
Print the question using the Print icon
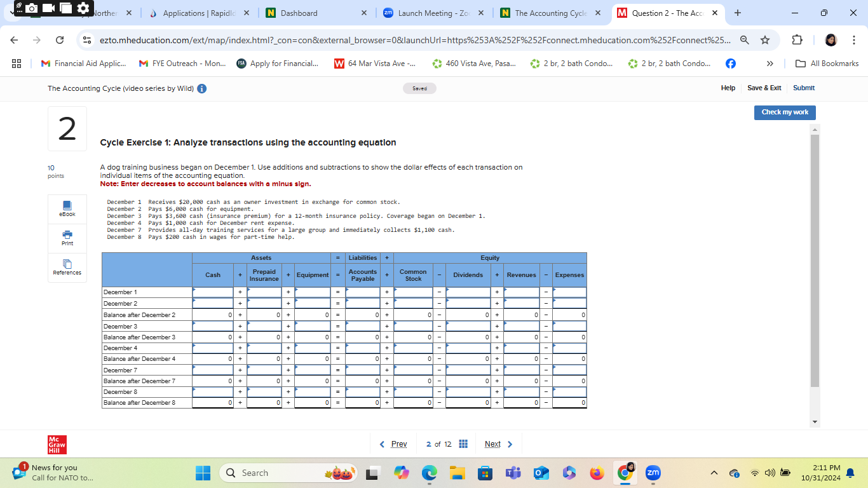point(67,238)
